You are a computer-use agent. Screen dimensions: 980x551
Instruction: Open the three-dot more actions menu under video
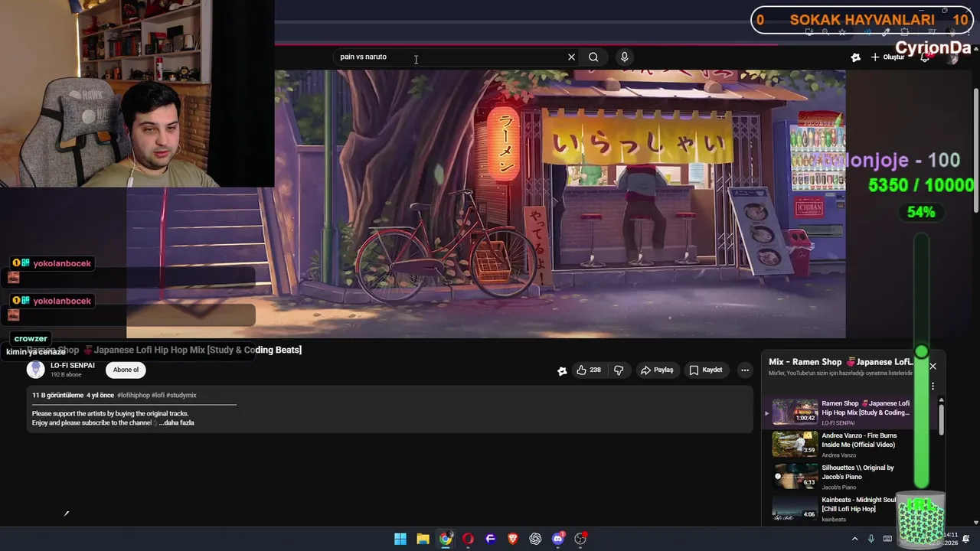[x=744, y=370]
